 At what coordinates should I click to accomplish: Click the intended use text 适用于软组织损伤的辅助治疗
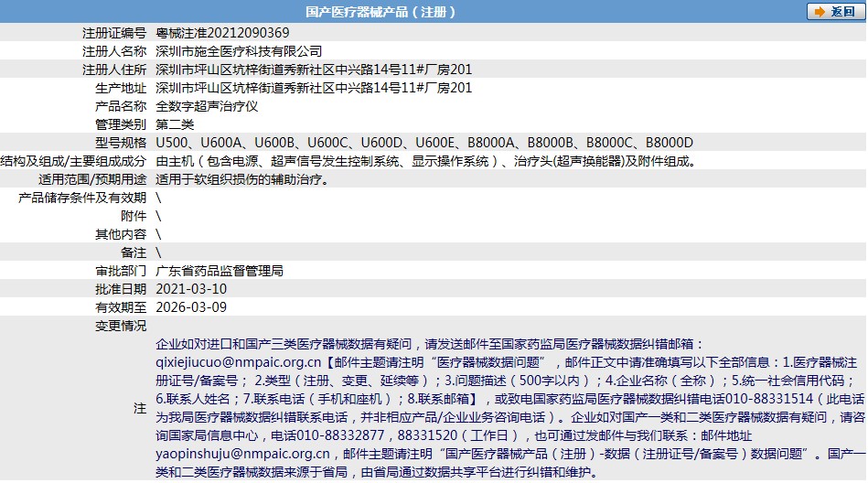click(x=242, y=179)
